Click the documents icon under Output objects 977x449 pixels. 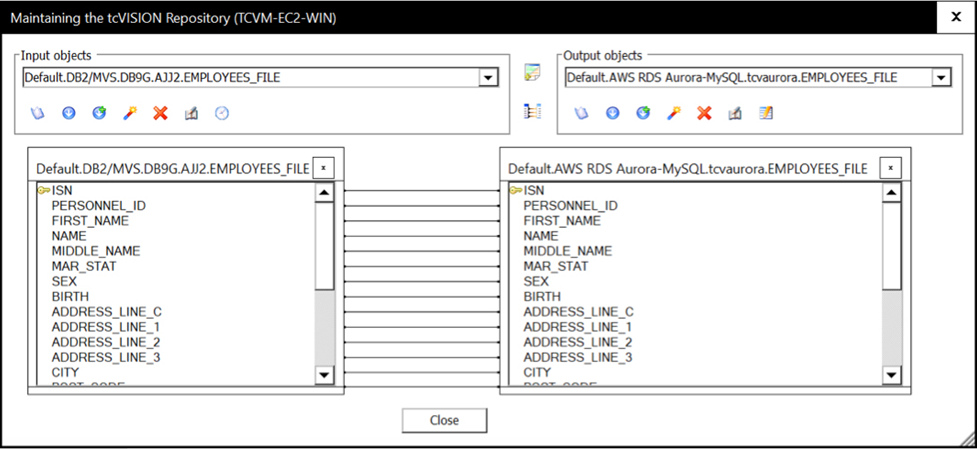(x=581, y=113)
